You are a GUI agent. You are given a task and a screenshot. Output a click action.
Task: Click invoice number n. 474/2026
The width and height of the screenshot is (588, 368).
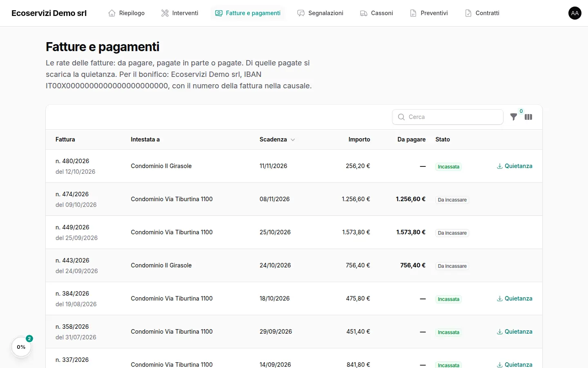[72, 194]
